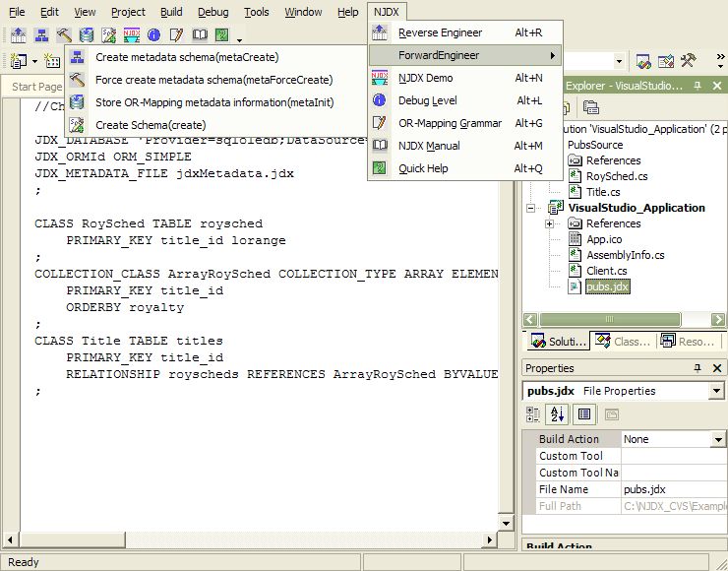Choose Create metadata schema(metaCreate) submenu item
728x571 pixels.
coord(215,57)
